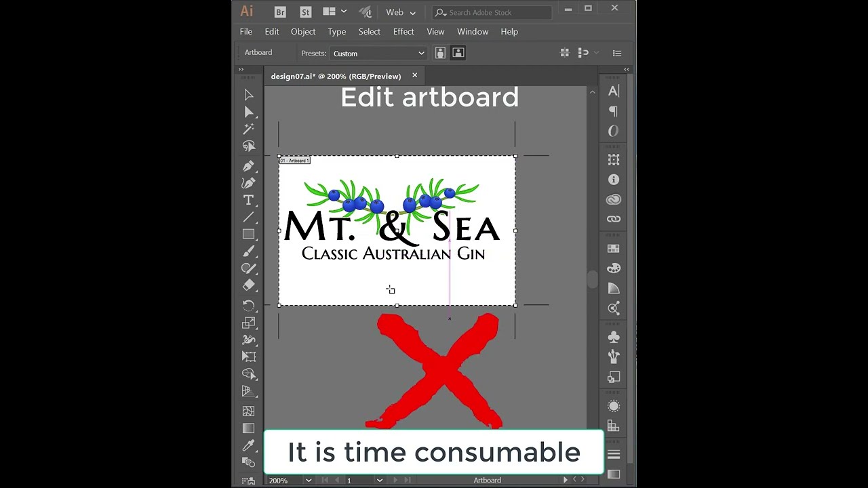Pick the Paintbrush tool
868x488 pixels.
(x=248, y=251)
